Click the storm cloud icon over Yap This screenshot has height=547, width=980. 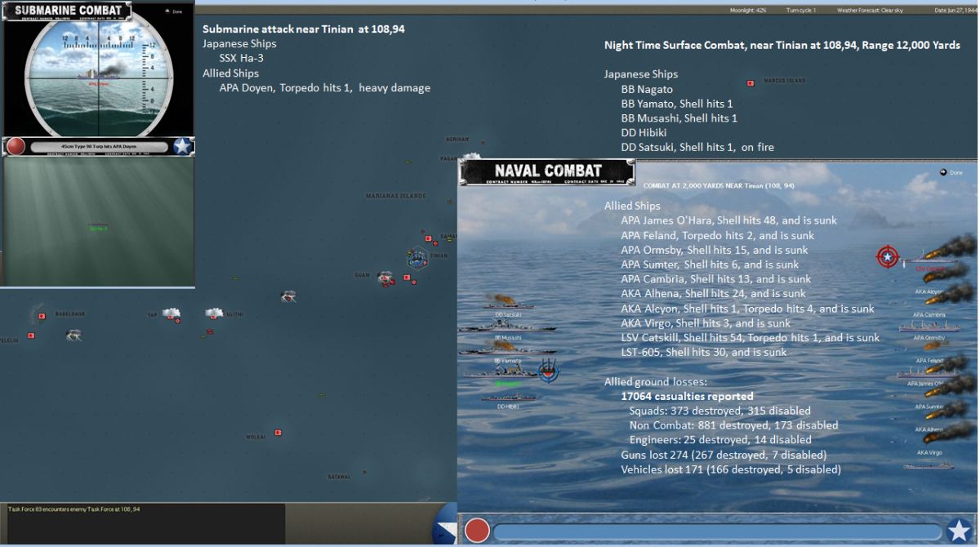tap(171, 313)
